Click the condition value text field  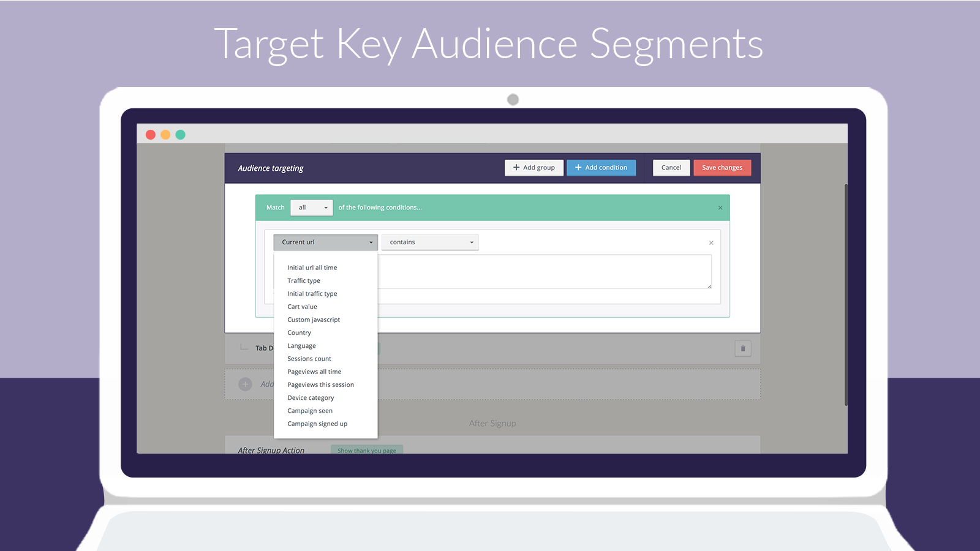(x=545, y=271)
